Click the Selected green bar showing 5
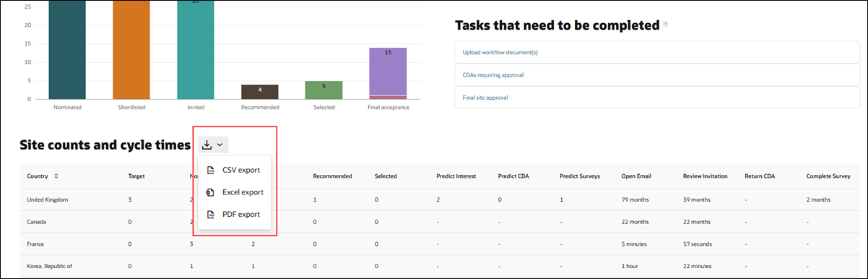 point(324,90)
